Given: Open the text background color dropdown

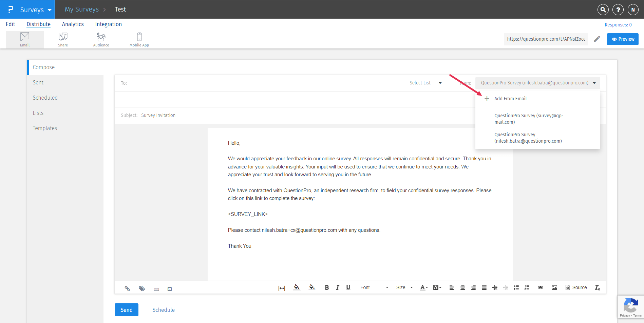Looking at the screenshot, I should pyautogui.click(x=437, y=287).
